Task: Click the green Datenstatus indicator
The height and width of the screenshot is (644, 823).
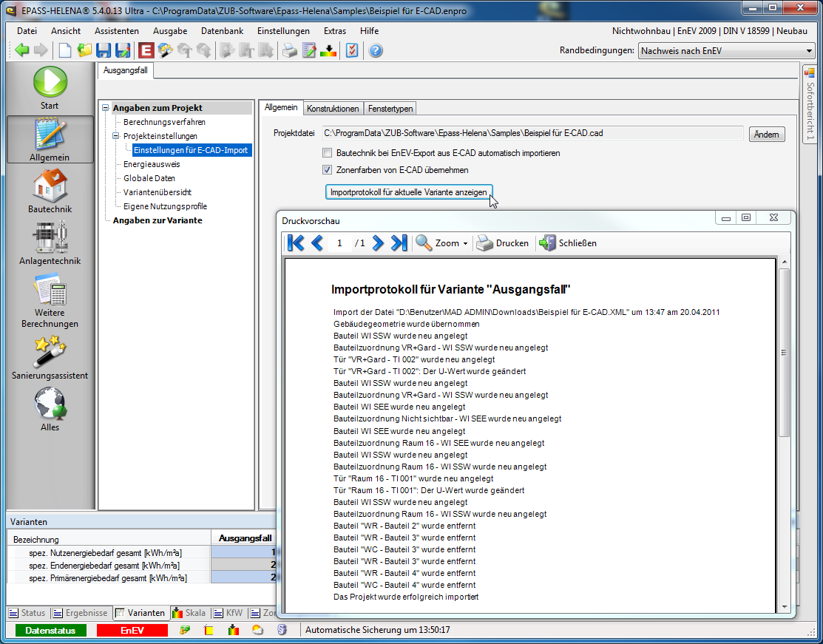Action: 50,631
